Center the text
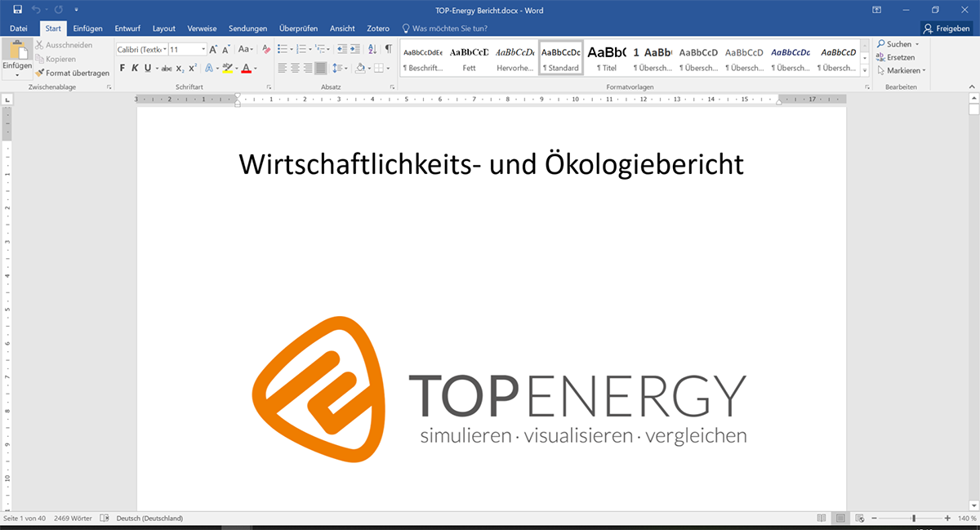 click(295, 69)
